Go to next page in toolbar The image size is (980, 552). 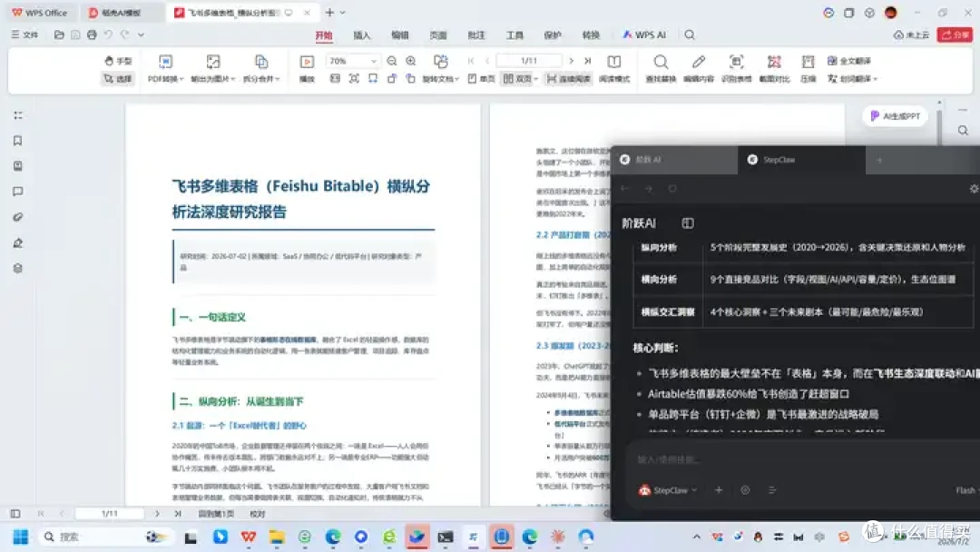click(571, 61)
